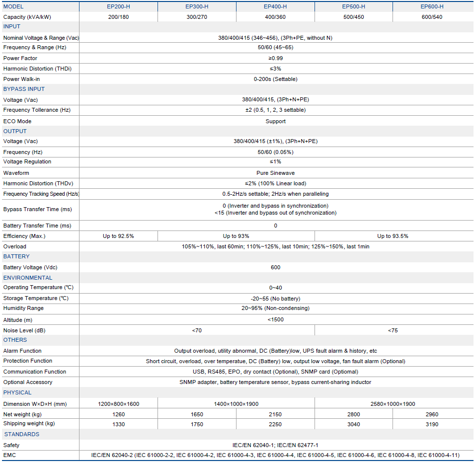
Task: Click the Bypass Transfer Time (ms) label
Action: 37,210
